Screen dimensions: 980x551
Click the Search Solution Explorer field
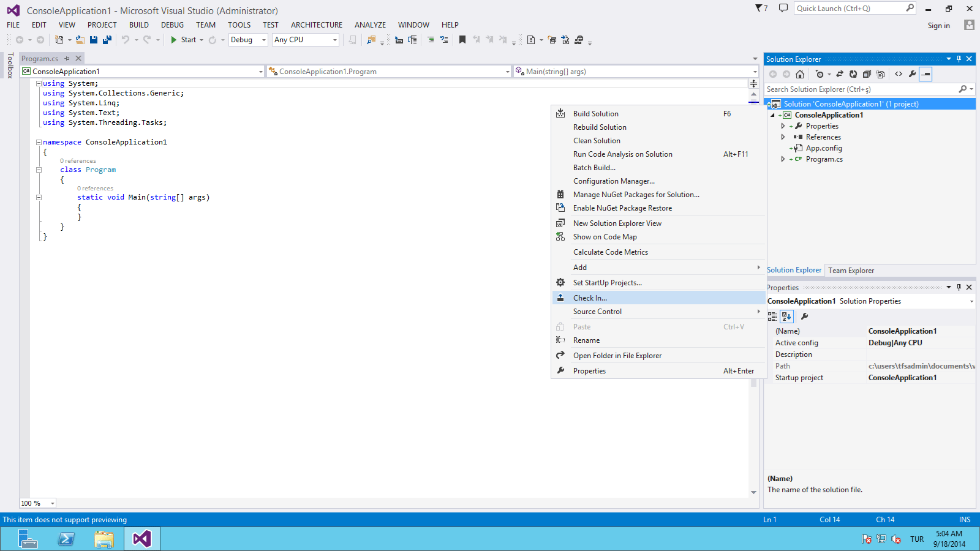pos(862,89)
